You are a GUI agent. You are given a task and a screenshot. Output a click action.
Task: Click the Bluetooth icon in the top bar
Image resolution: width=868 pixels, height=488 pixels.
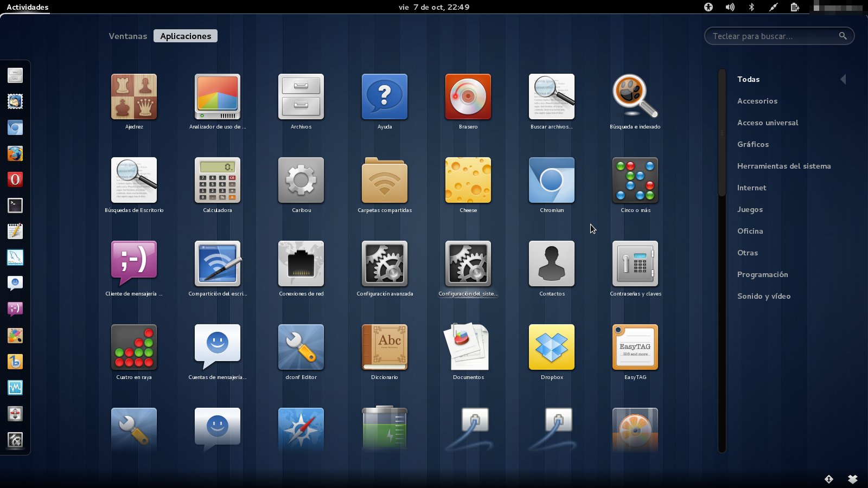tap(751, 7)
